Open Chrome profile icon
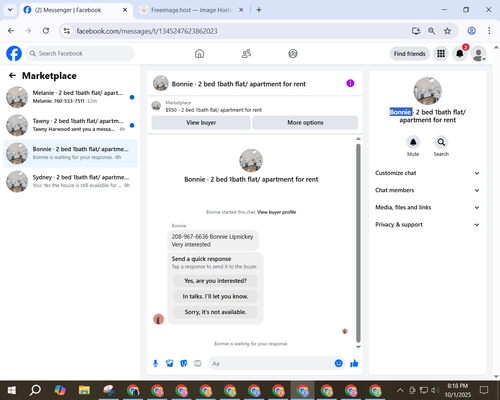The width and height of the screenshot is (500, 400). click(x=471, y=31)
